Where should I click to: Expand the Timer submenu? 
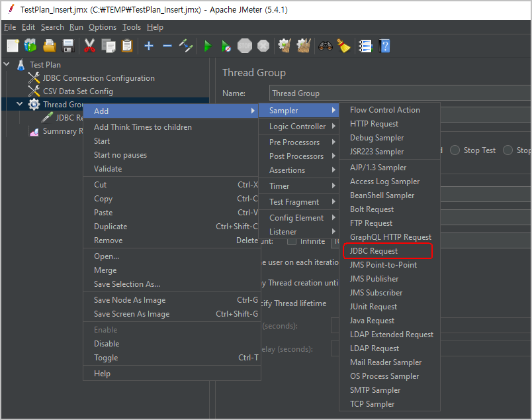click(298, 186)
